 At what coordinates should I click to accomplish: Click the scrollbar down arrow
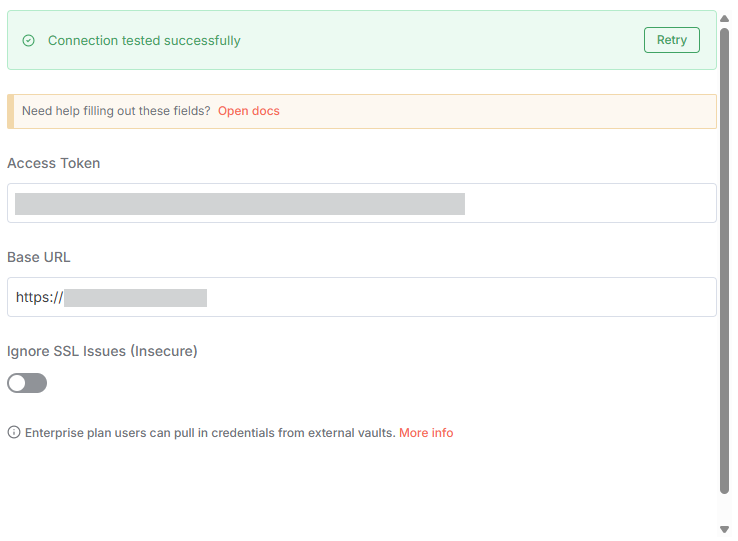pyautogui.click(x=725, y=529)
